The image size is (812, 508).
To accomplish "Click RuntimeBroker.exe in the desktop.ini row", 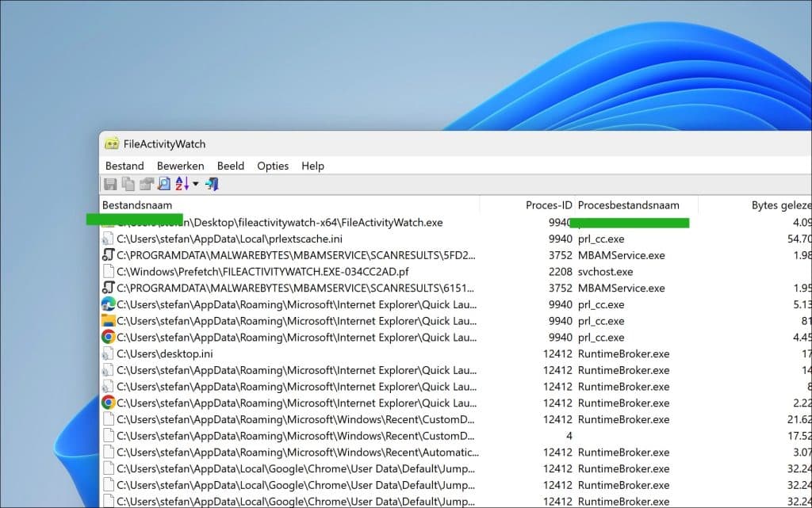I will (623, 353).
